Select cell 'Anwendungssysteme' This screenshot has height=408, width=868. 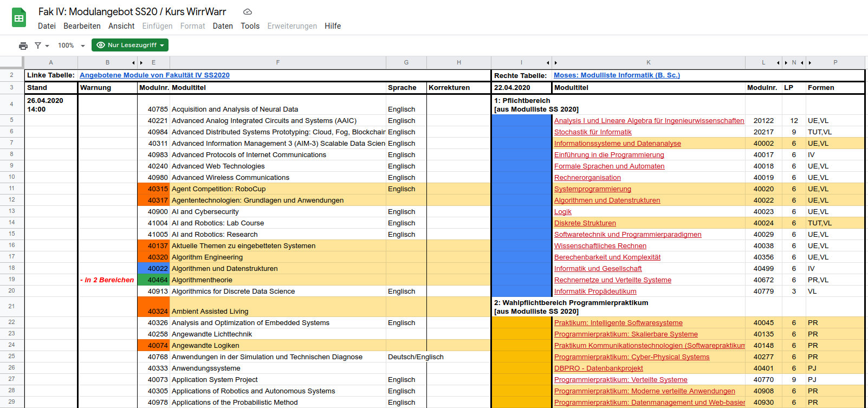click(278, 368)
